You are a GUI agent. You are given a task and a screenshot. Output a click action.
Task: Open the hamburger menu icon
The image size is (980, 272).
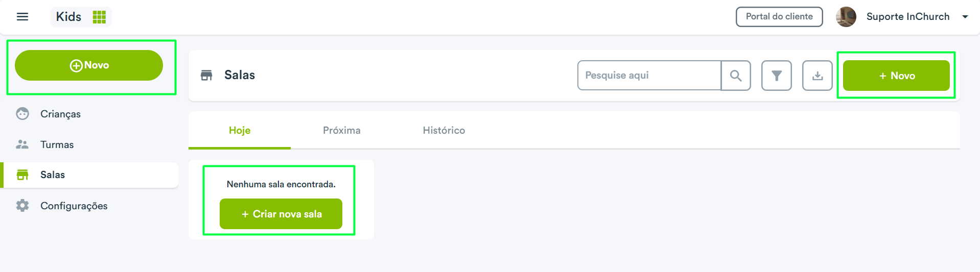(x=22, y=17)
